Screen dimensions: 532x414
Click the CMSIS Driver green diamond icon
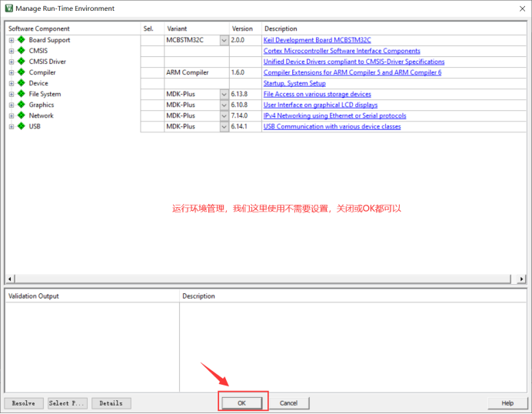pyautogui.click(x=22, y=62)
